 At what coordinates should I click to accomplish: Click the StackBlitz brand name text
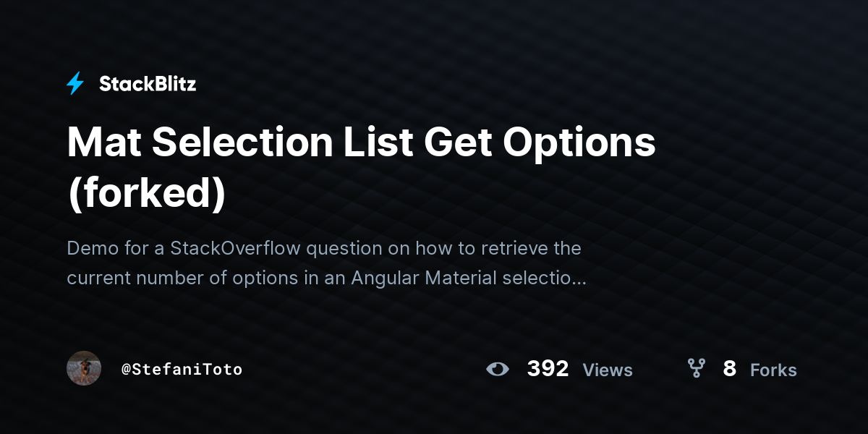pos(148,84)
